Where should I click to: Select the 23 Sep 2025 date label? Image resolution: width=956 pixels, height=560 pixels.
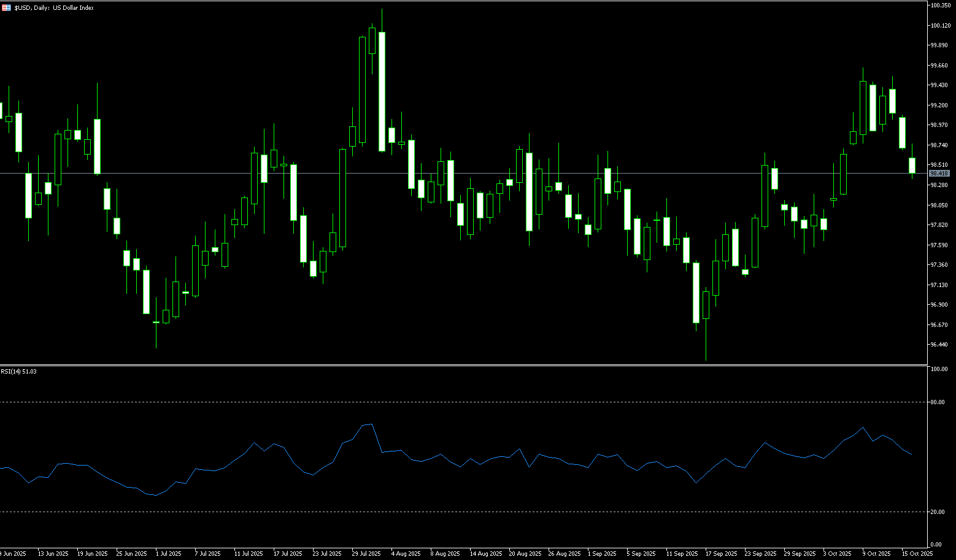click(x=760, y=554)
